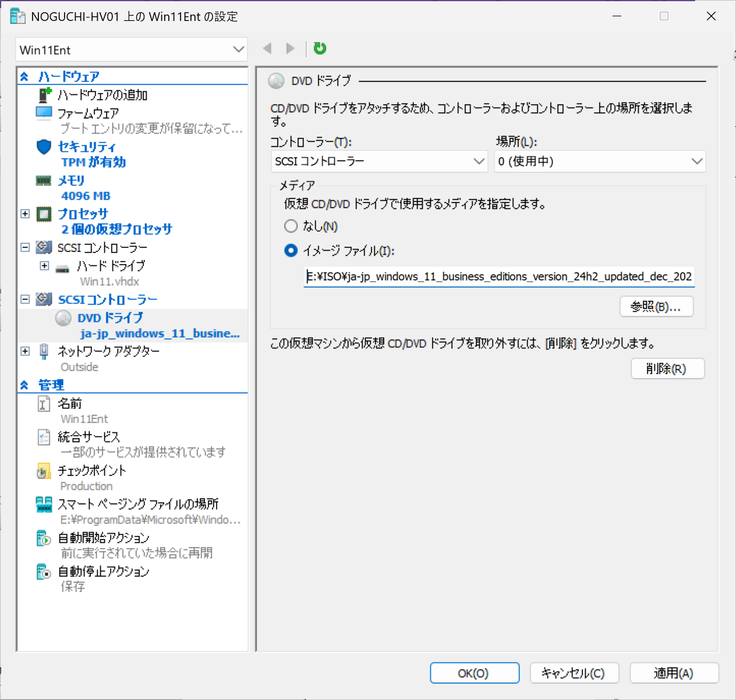Click the DVD ドライブ disc icon in tree
This screenshot has width=736, height=700.
pos(63,318)
